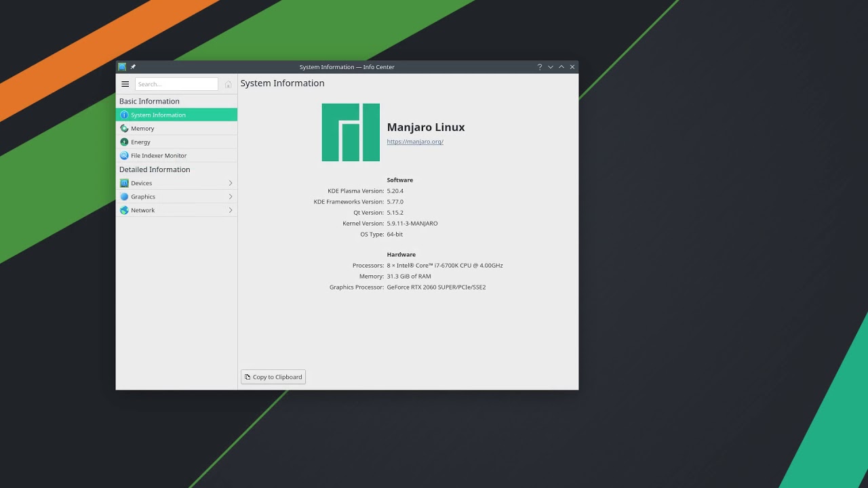Screen dimensions: 868x488
Task: Click the window title bar text
Action: 347,67
